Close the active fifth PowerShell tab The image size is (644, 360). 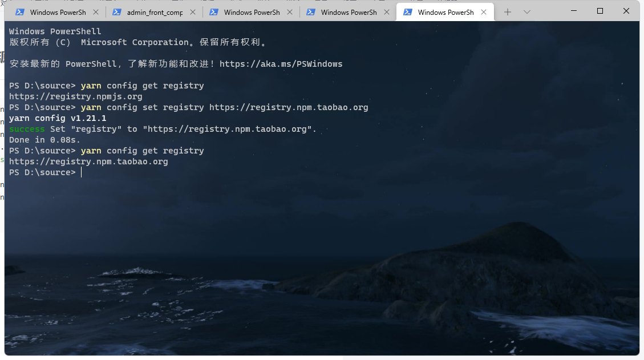pyautogui.click(x=484, y=13)
